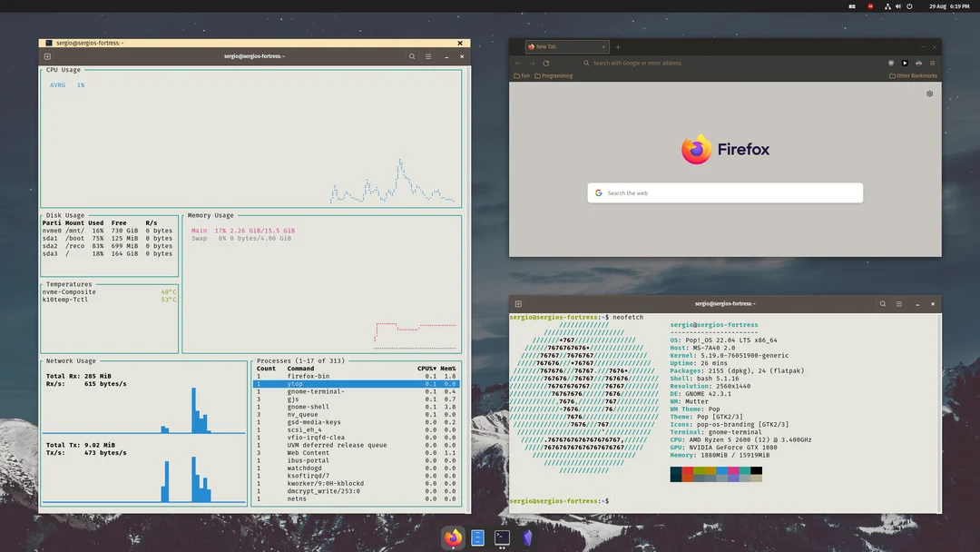
Task: Launch Firefox from the dock
Action: 453,537
